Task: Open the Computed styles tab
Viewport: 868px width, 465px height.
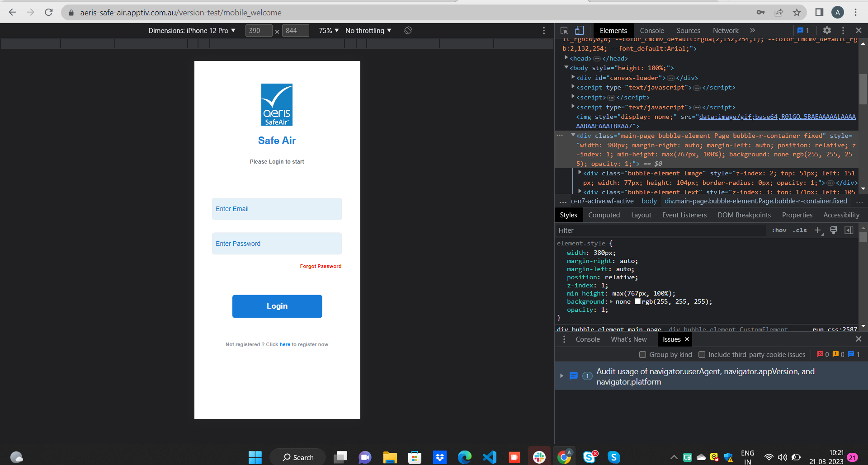Action: pos(604,215)
